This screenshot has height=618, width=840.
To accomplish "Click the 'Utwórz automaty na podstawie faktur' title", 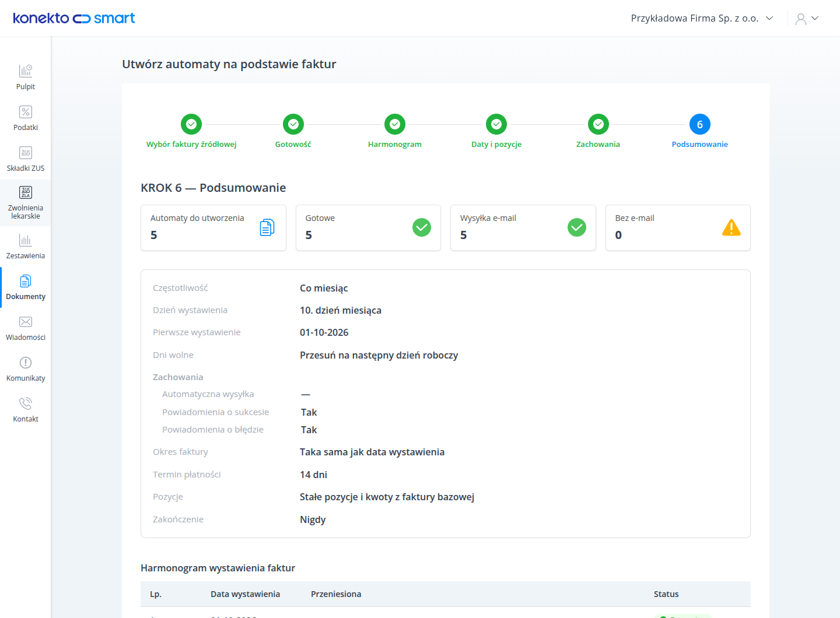I will click(x=229, y=64).
